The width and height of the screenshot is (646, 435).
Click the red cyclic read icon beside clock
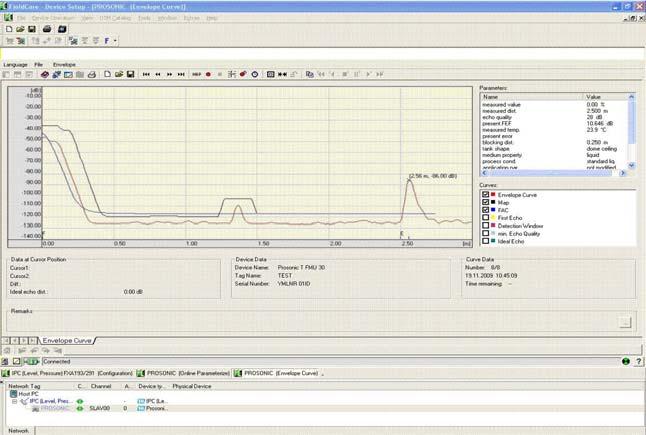[243, 74]
